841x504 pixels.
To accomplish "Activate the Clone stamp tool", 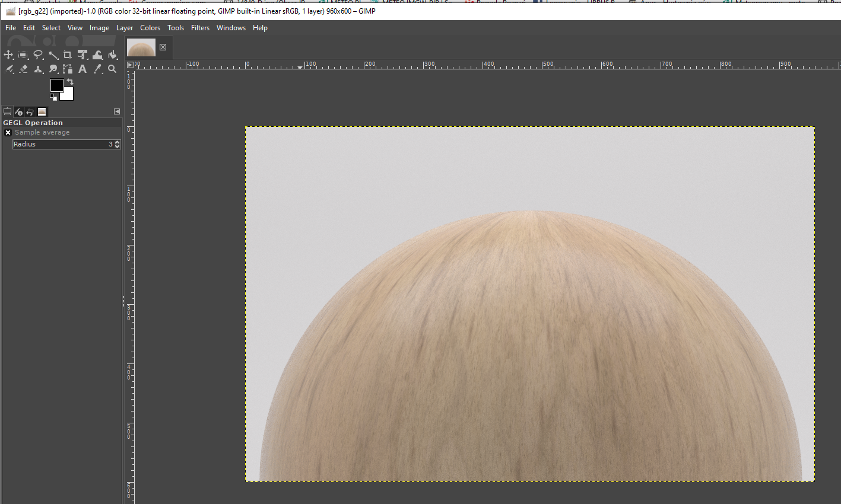I will (x=38, y=69).
